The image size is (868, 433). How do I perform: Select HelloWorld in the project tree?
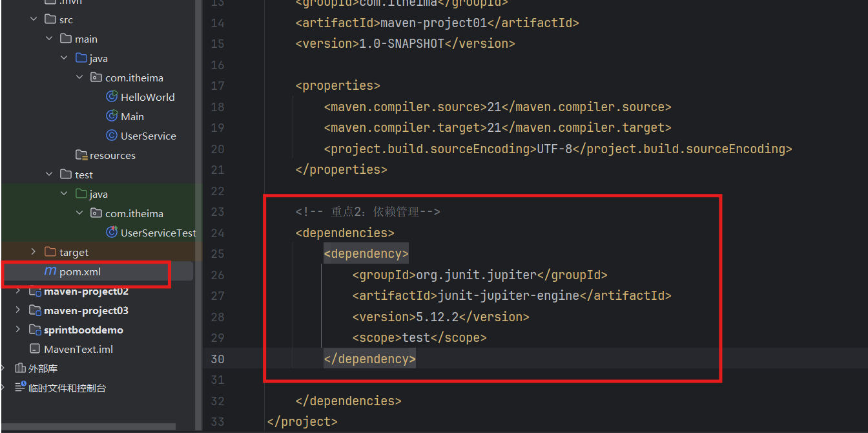[x=148, y=97]
